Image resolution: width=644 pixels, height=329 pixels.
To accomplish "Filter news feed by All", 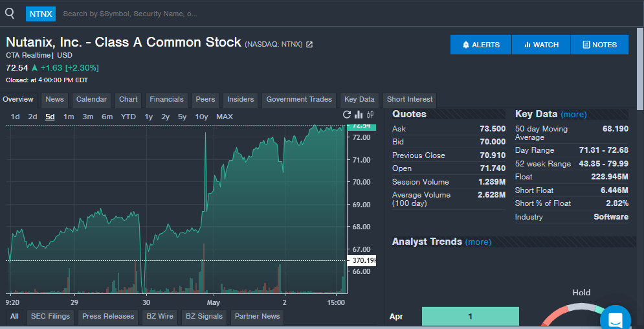I will [14, 316].
